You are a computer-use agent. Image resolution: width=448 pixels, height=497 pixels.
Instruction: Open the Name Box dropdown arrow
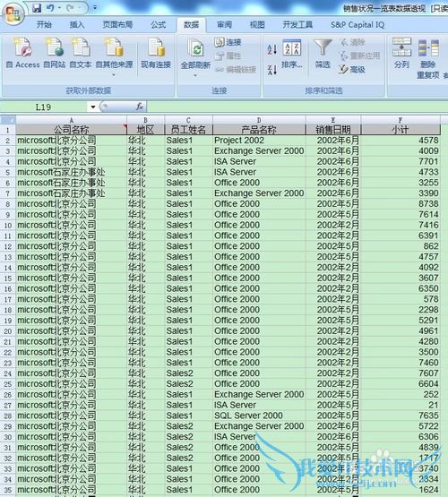point(93,107)
